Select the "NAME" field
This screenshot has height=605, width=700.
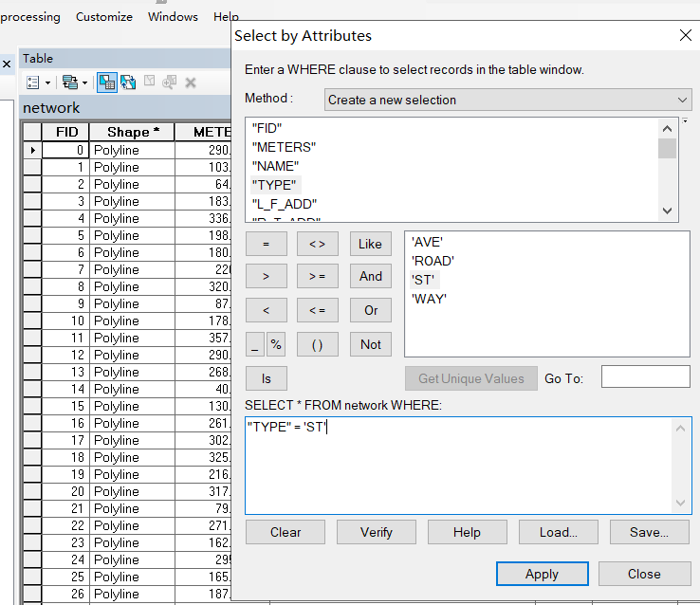(275, 166)
